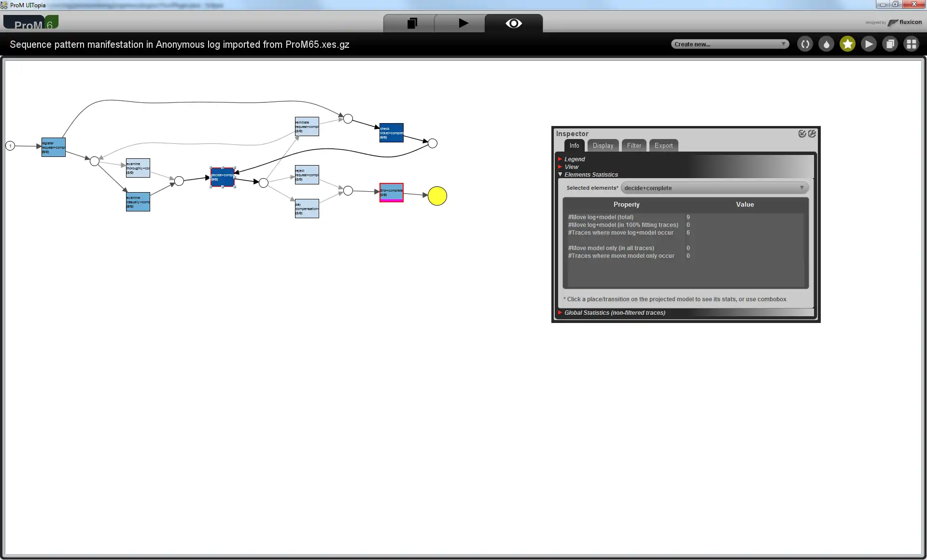Switch to the Display tab
The height and width of the screenshot is (560, 927).
click(603, 145)
